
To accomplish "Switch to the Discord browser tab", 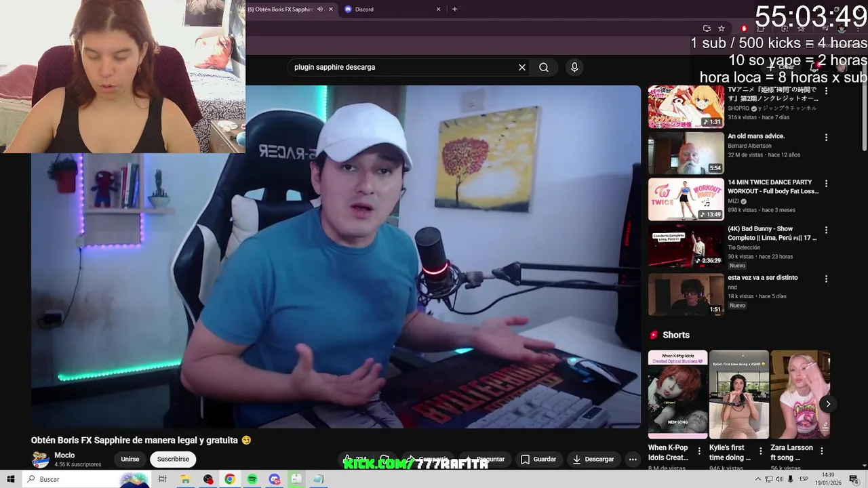I will (x=391, y=9).
